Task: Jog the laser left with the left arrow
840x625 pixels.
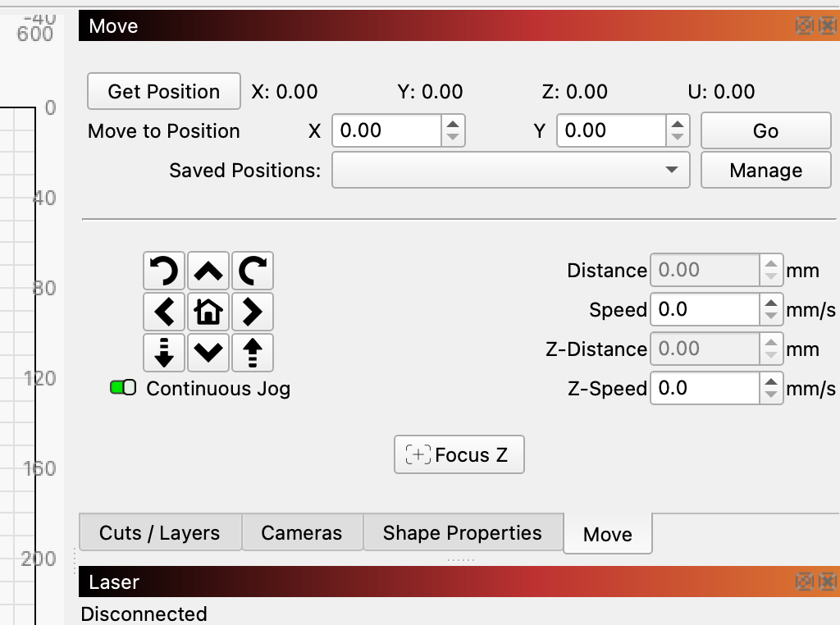Action: 164,312
